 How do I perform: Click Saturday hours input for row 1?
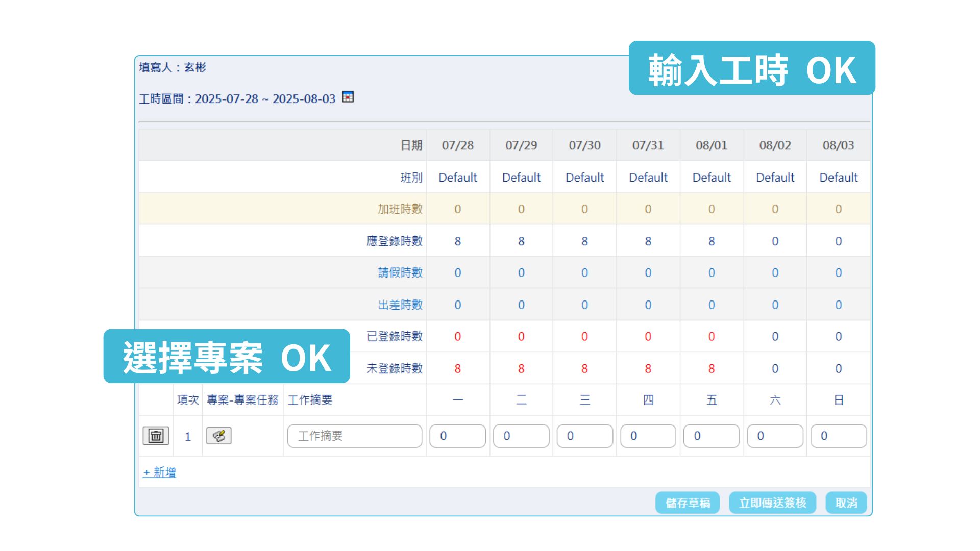click(x=775, y=436)
